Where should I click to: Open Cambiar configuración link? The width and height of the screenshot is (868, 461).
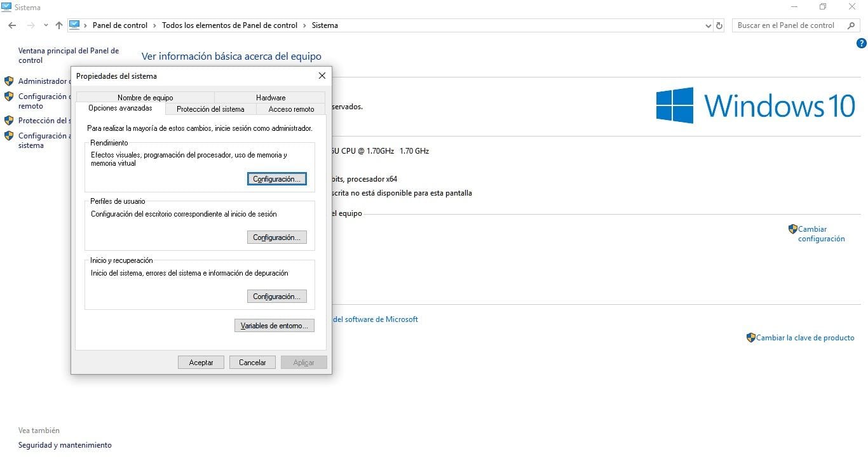(822, 234)
